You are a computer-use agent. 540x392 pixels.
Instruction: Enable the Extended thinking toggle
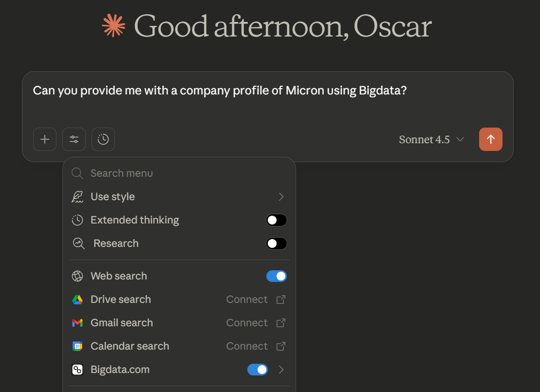tap(277, 220)
